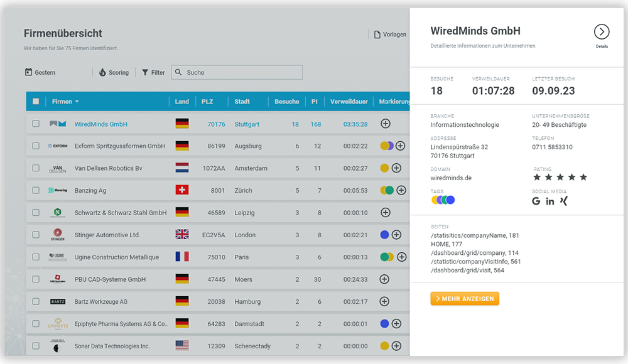Open the WiredMinds GmbH company link in the table
This screenshot has height=364, width=628.
[101, 124]
